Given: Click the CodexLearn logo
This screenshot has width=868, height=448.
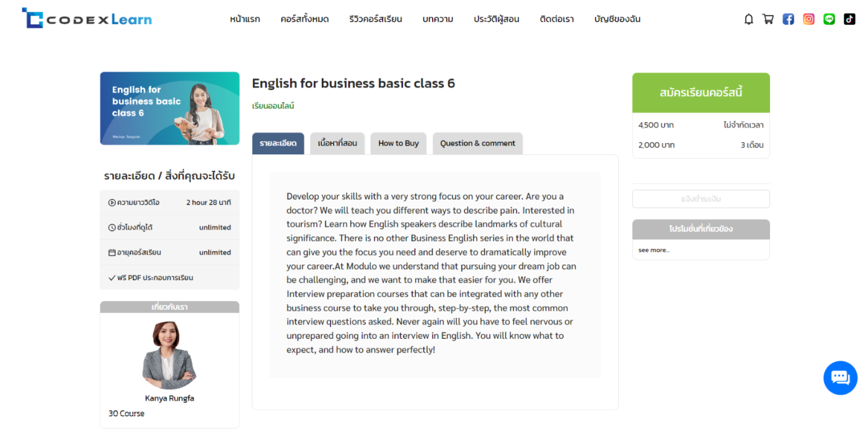Looking at the screenshot, I should pos(87,19).
